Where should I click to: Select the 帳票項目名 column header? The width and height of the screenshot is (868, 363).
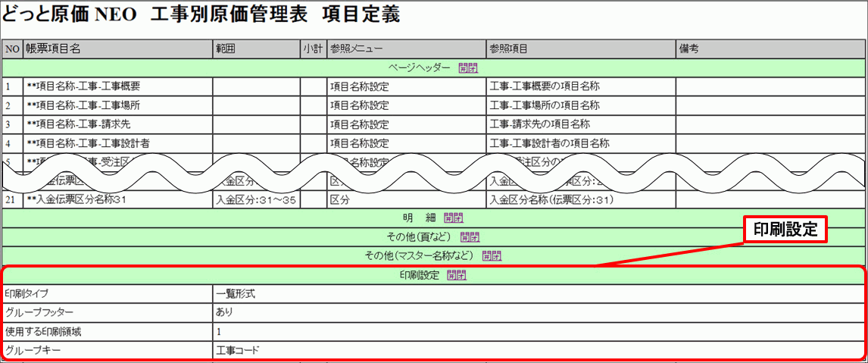click(117, 49)
